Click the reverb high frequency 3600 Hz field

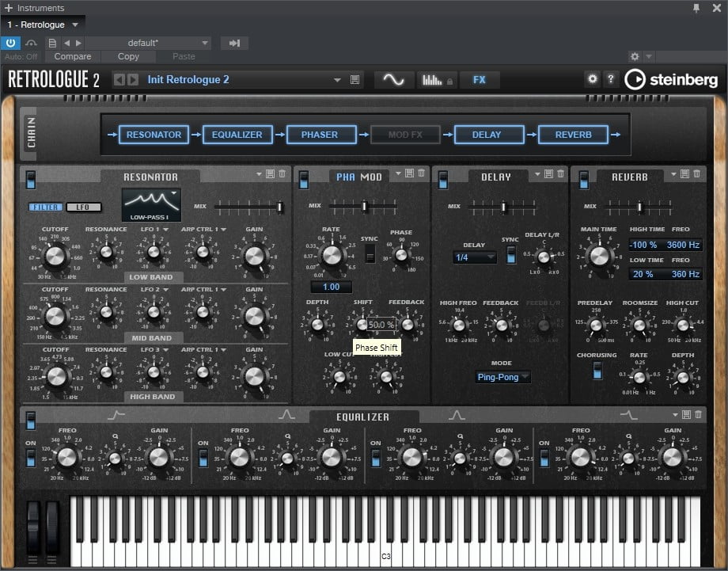click(x=683, y=245)
